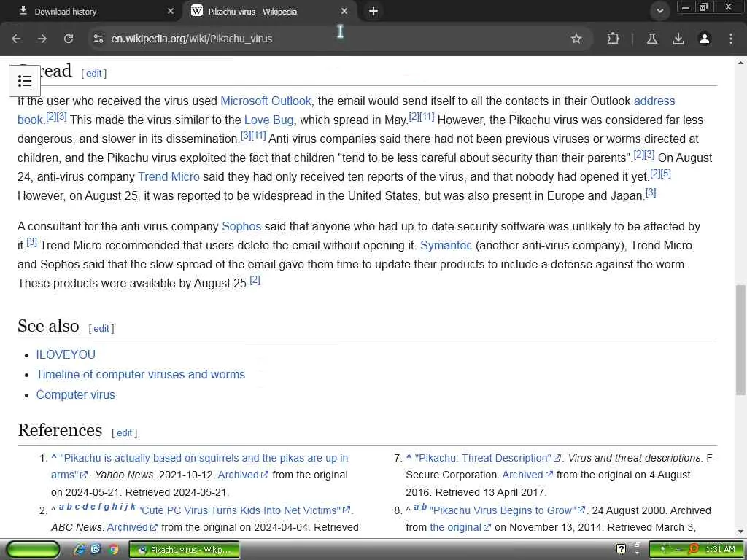Image resolution: width=747 pixels, height=560 pixels.
Task: Open the green Start button
Action: coord(33,550)
